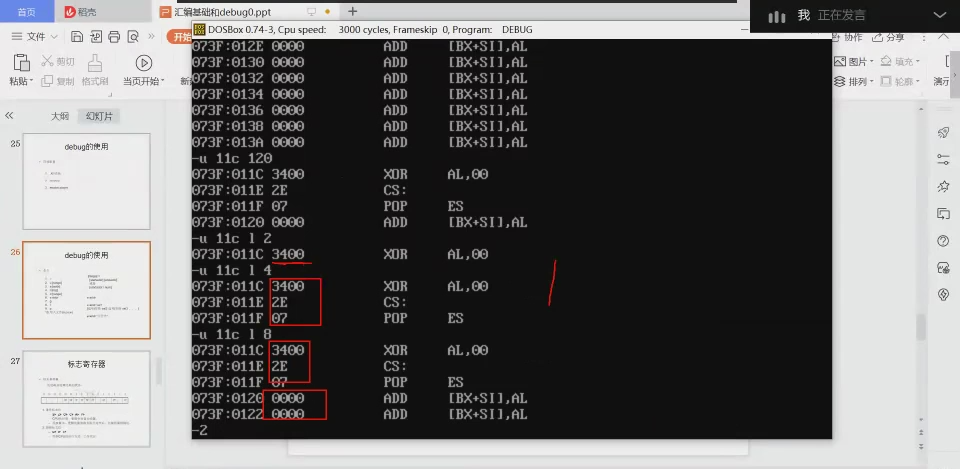Select slide 25 thumbnail debug的使用

(86, 181)
